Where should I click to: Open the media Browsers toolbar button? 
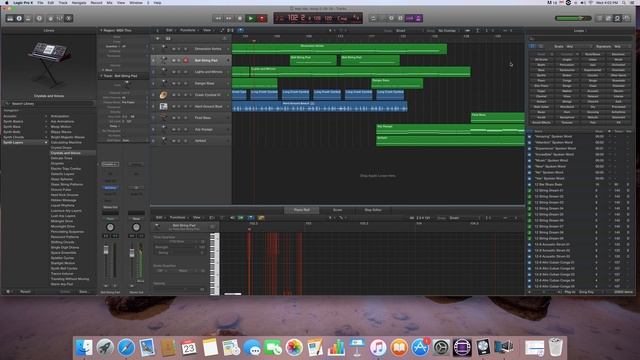pos(626,18)
